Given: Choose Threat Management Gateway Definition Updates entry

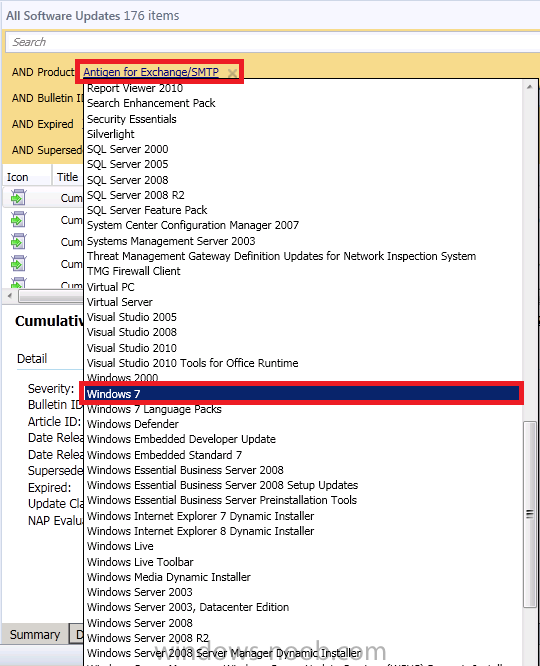Looking at the screenshot, I should 281,256.
